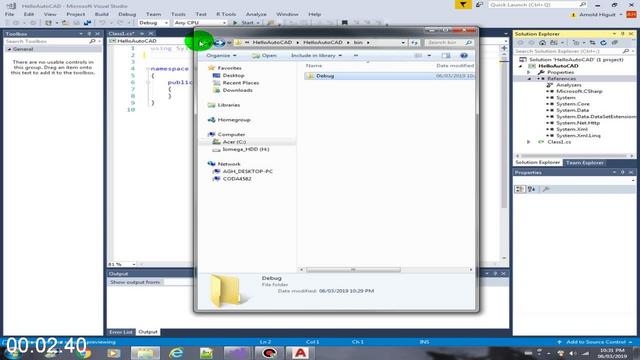Click the Explorer view mode icon

click(418, 56)
